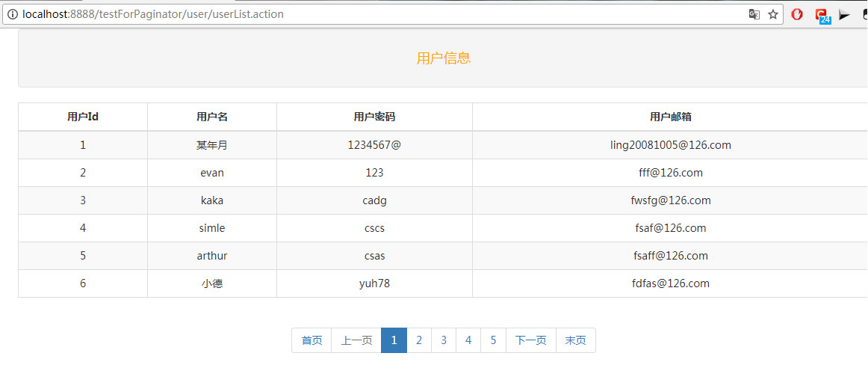The image size is (868, 368).
Task: Go to first page via 首页
Action: tap(311, 340)
